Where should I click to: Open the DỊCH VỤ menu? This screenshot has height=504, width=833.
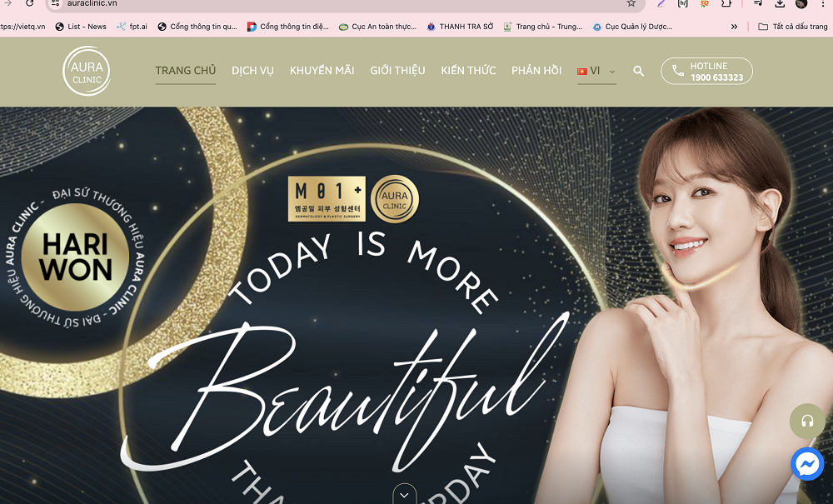252,71
